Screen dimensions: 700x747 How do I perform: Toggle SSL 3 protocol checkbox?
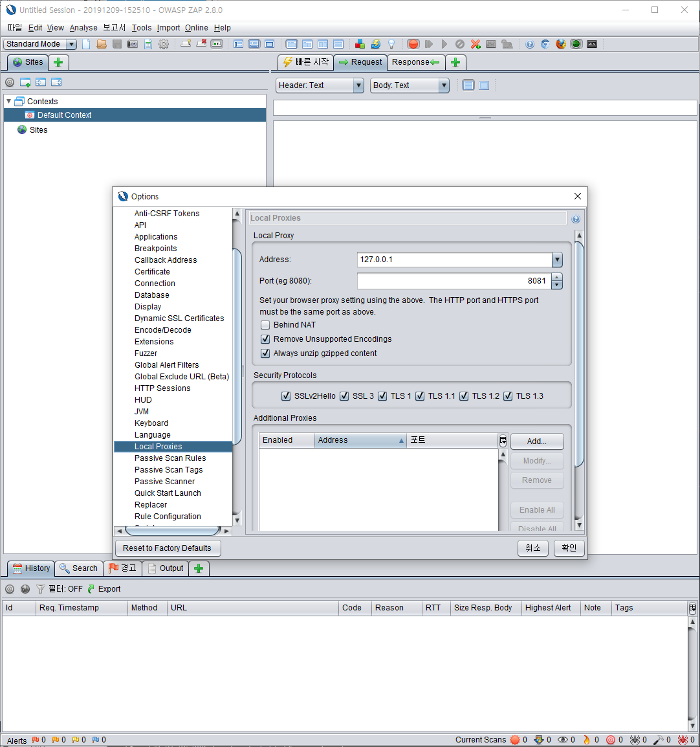pyautogui.click(x=344, y=396)
